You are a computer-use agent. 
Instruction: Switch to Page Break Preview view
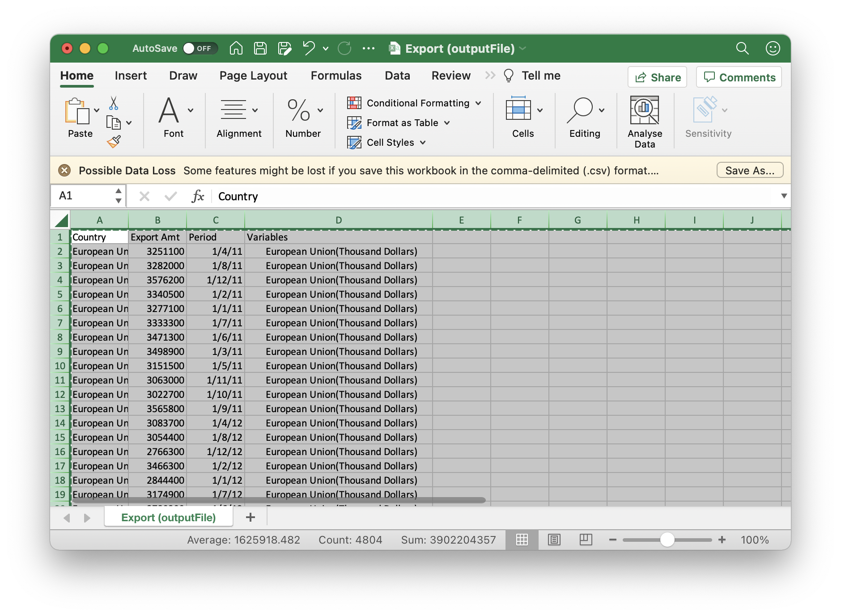(x=586, y=540)
